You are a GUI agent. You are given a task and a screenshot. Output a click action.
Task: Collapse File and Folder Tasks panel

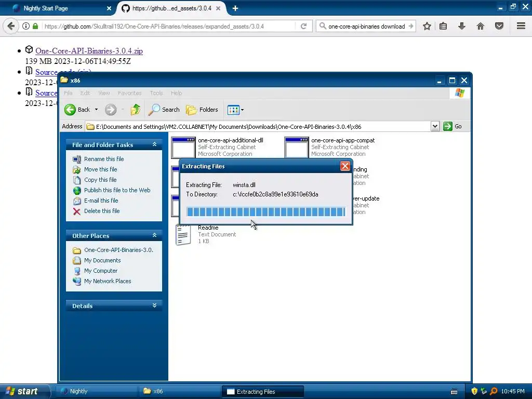(154, 144)
